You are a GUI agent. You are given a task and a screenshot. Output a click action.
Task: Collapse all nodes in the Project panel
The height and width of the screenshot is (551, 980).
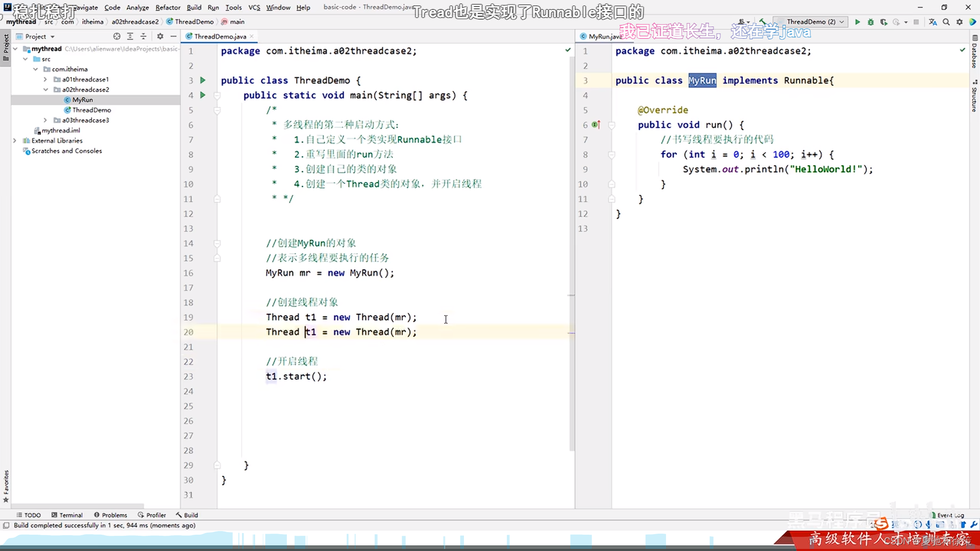(x=143, y=36)
